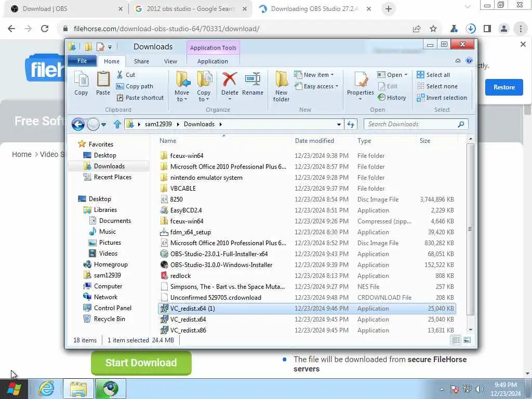Switch to Download | OBS Chrome tab
The image size is (532, 399).
(65, 9)
